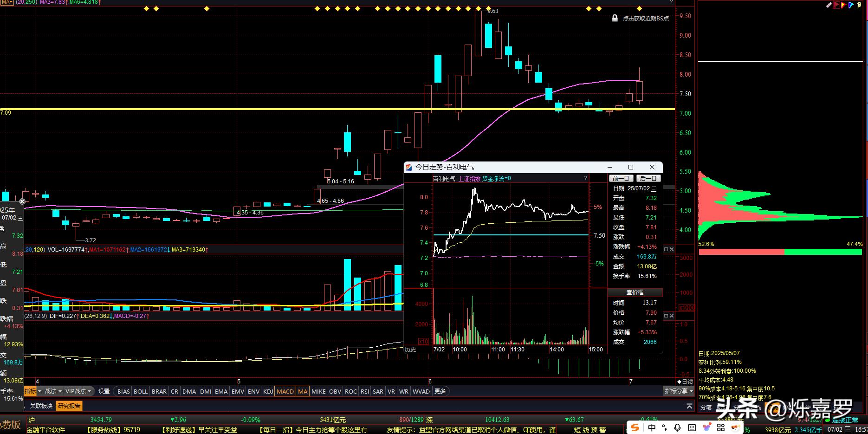Click the 历史 label in intraday popup
Screen dimensions: 868x434
[x=411, y=350]
